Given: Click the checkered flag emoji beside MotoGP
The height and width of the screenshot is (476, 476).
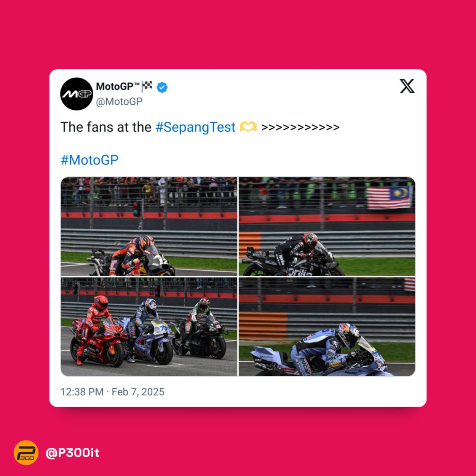Looking at the screenshot, I should (x=147, y=86).
